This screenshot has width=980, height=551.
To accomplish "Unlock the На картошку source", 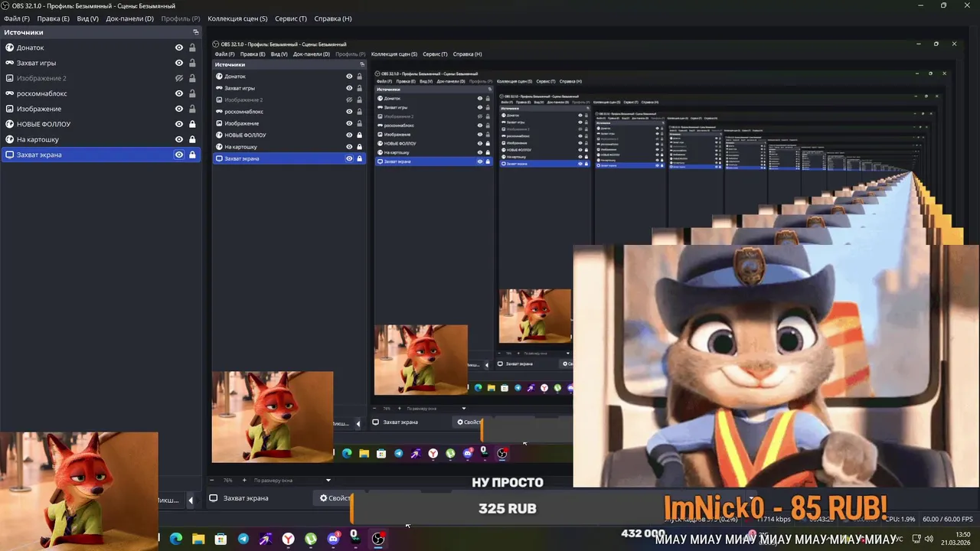I will [x=192, y=139].
